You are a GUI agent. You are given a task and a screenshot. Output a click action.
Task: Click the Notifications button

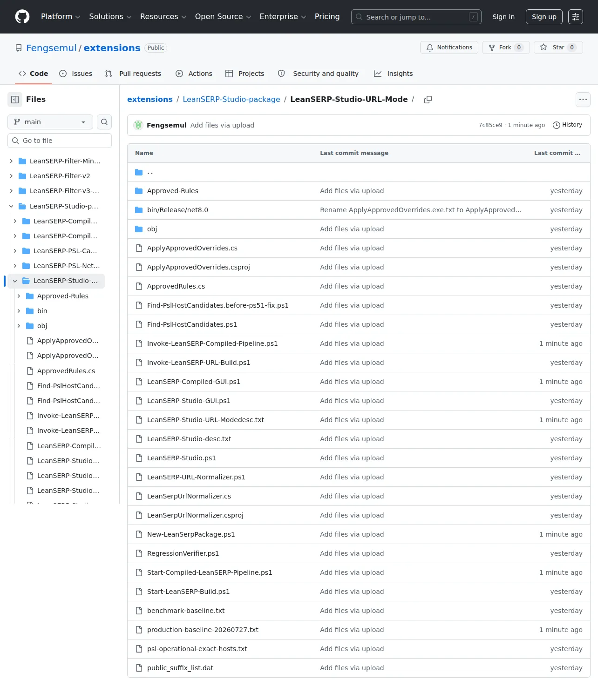449,47
